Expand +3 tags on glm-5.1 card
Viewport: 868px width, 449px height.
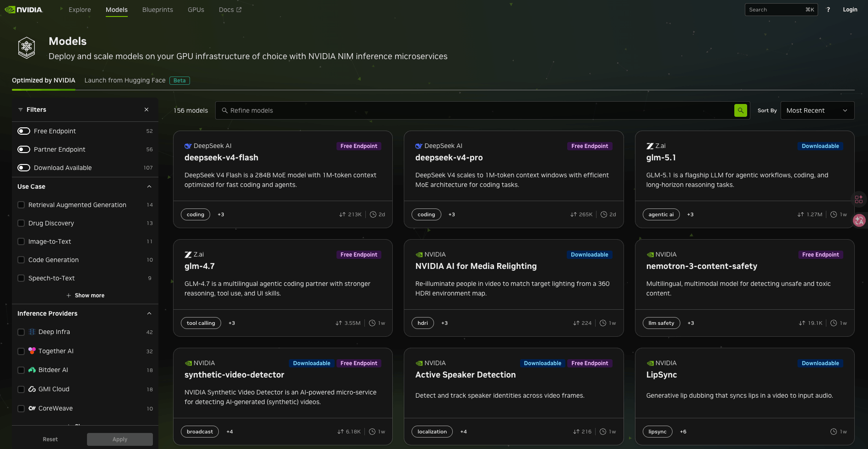tap(690, 214)
